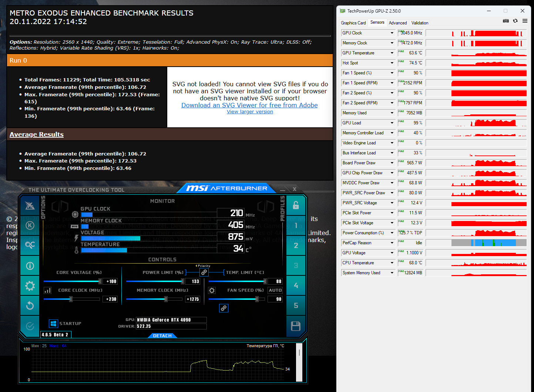Click the Temp Limit 88 value field
The height and width of the screenshot is (392, 534).
coord(275,281)
